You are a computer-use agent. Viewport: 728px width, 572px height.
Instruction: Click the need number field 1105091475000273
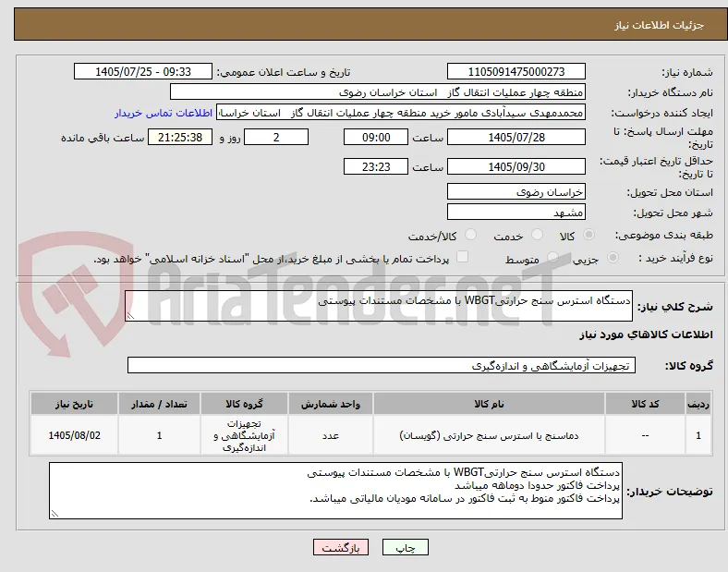tap(516, 71)
